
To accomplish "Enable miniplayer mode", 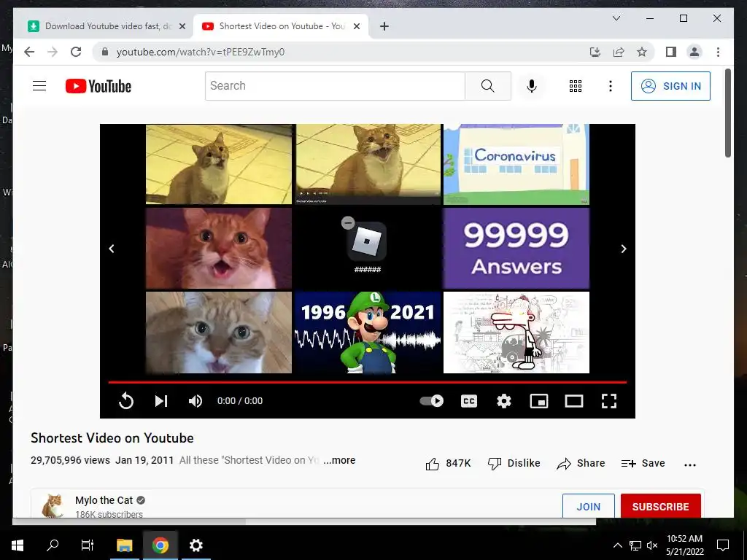I will coord(539,401).
